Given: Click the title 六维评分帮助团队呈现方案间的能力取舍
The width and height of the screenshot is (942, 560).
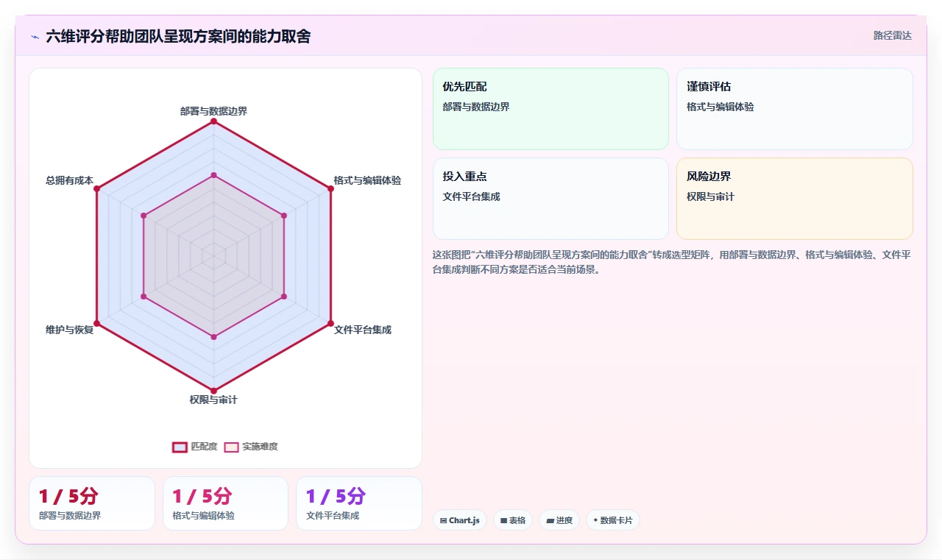Looking at the screenshot, I should point(178,36).
